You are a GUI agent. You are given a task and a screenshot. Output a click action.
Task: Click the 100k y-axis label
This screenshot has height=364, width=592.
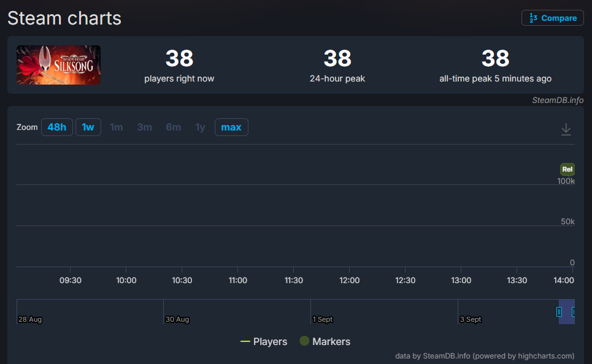(x=566, y=181)
